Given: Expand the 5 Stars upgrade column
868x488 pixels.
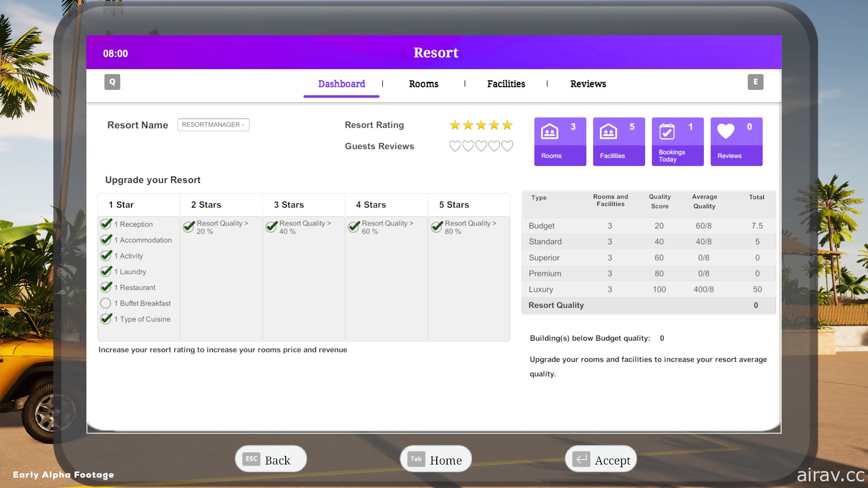Looking at the screenshot, I should click(455, 204).
